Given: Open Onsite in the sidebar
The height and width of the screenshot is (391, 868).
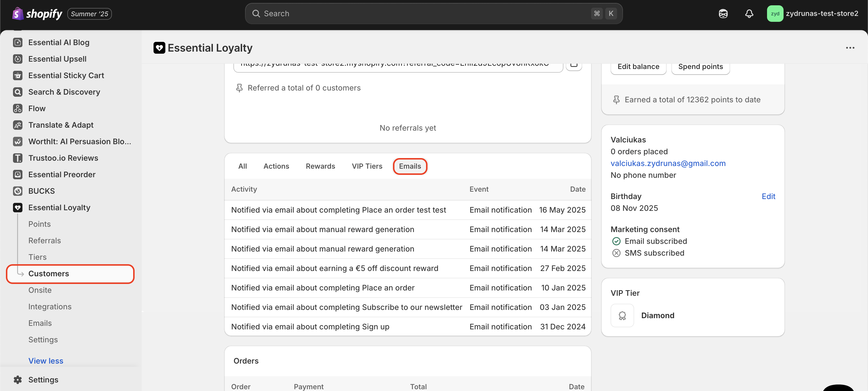Looking at the screenshot, I should pos(40,290).
